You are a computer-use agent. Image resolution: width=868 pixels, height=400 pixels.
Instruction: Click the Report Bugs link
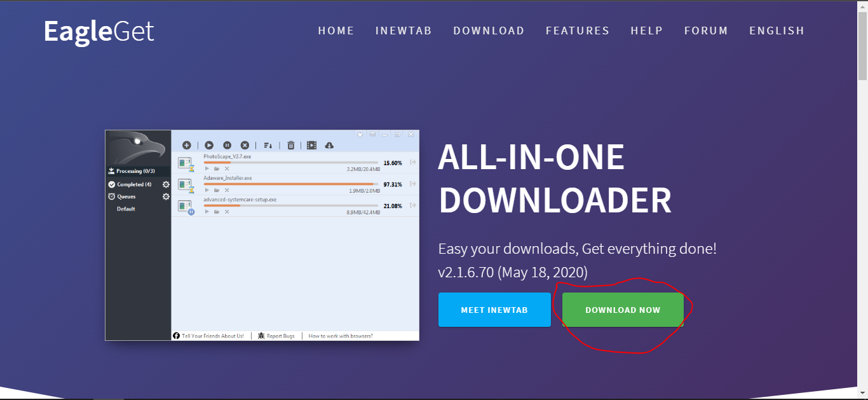click(x=280, y=336)
